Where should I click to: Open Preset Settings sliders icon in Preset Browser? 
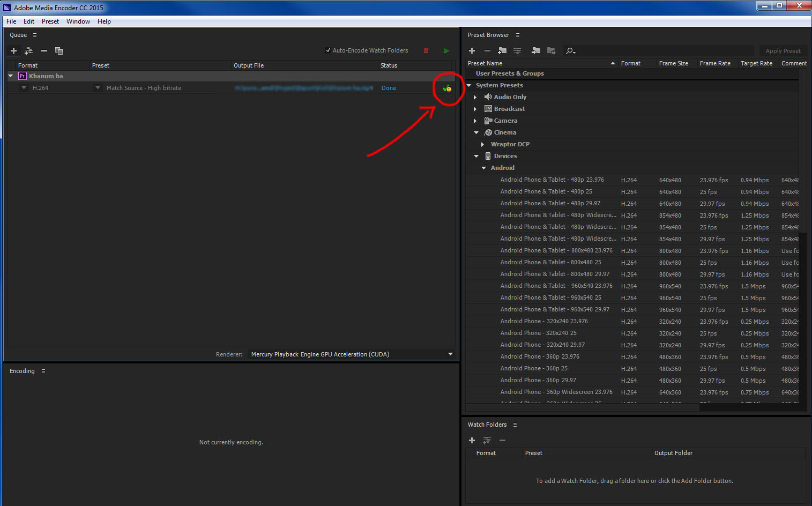point(517,51)
